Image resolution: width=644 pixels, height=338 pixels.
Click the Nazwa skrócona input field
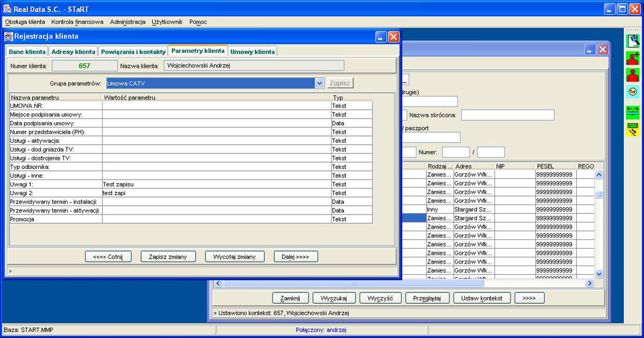click(507, 115)
